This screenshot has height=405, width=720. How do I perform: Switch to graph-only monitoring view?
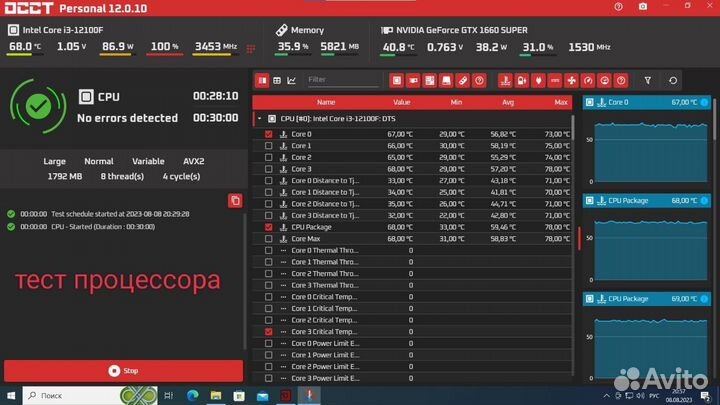[292, 80]
